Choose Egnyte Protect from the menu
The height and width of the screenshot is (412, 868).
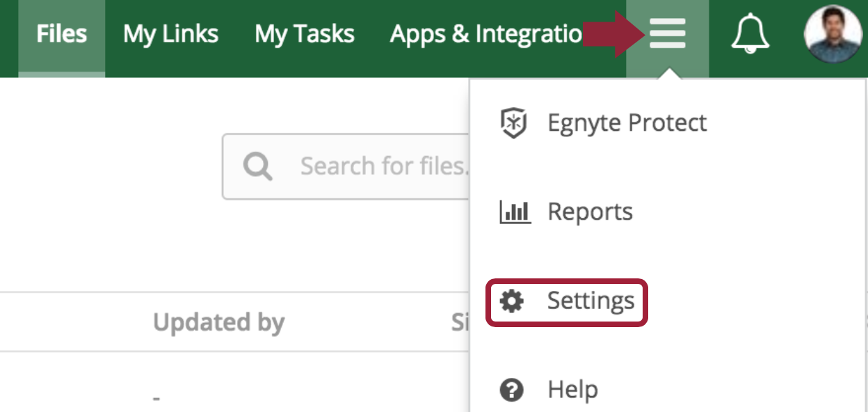tap(627, 123)
